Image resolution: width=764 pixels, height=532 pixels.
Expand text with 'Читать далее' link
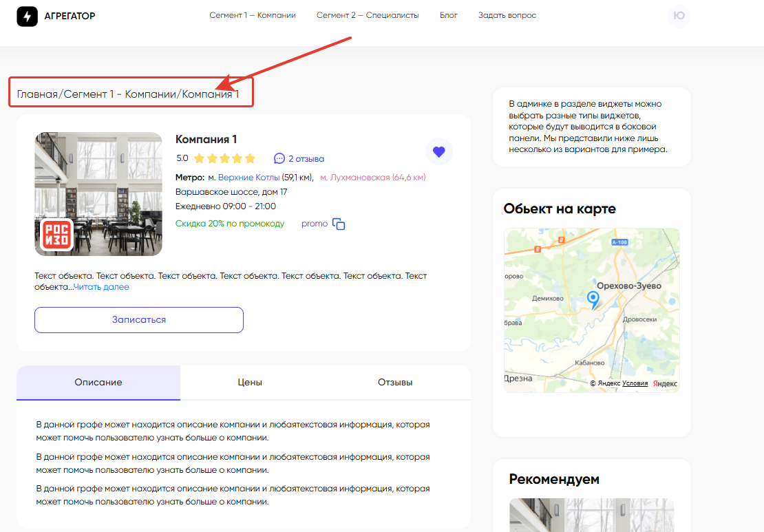point(101,287)
